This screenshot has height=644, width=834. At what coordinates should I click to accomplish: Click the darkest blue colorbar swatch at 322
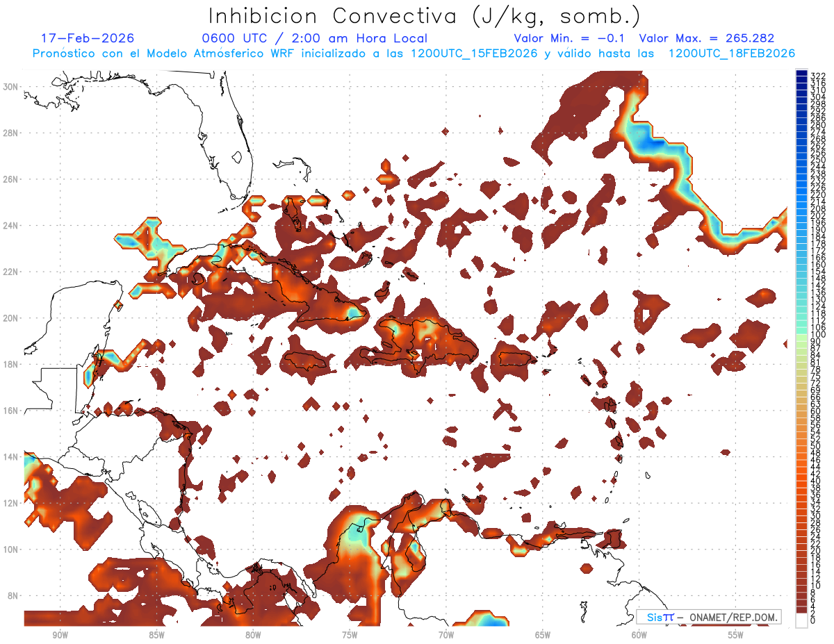coord(801,74)
